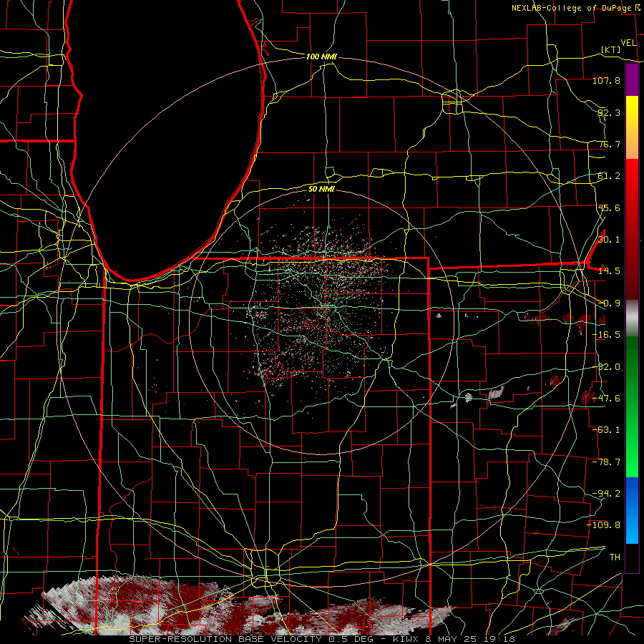Select the 61.2 velocity scale label

(609, 176)
